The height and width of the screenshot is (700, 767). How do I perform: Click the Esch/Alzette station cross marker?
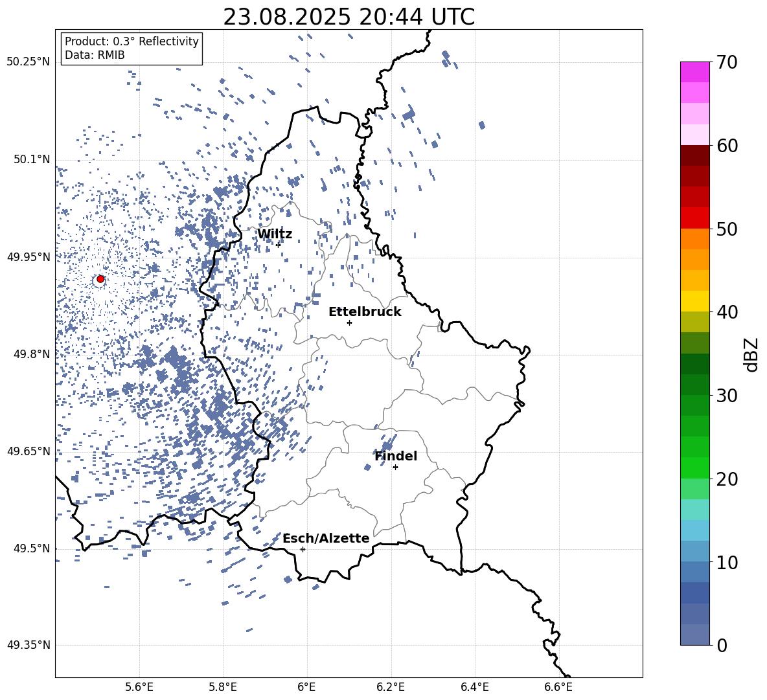point(303,549)
